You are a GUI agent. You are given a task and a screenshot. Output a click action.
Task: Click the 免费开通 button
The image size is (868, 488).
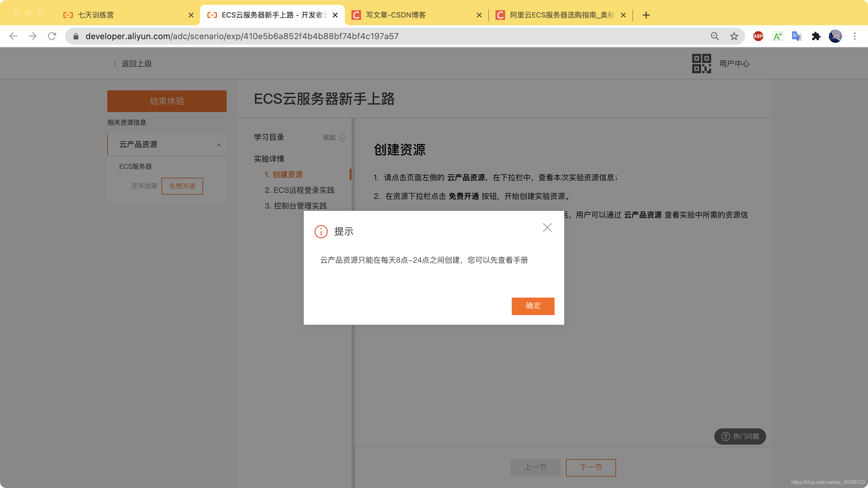coord(182,186)
